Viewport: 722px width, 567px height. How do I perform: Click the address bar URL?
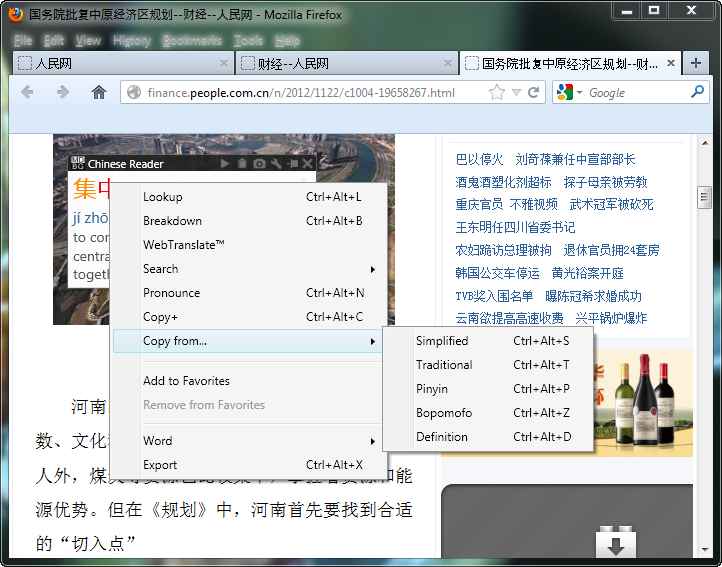tap(301, 93)
